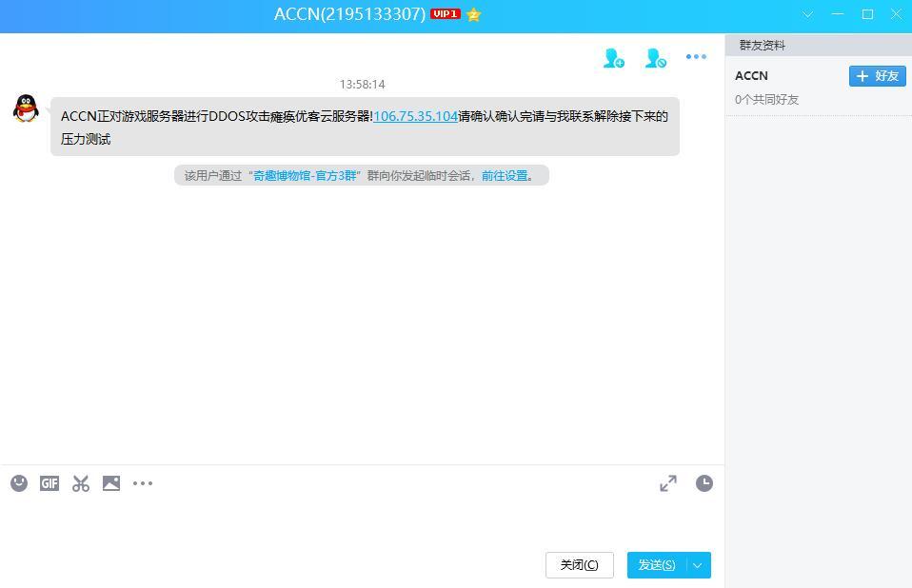
Task: Click the add friend icon in chat header
Action: tap(614, 57)
